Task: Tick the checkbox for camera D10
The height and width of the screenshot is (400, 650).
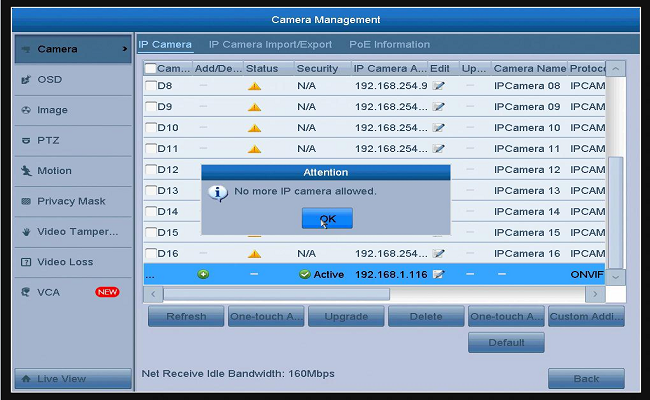Action: coord(151,128)
